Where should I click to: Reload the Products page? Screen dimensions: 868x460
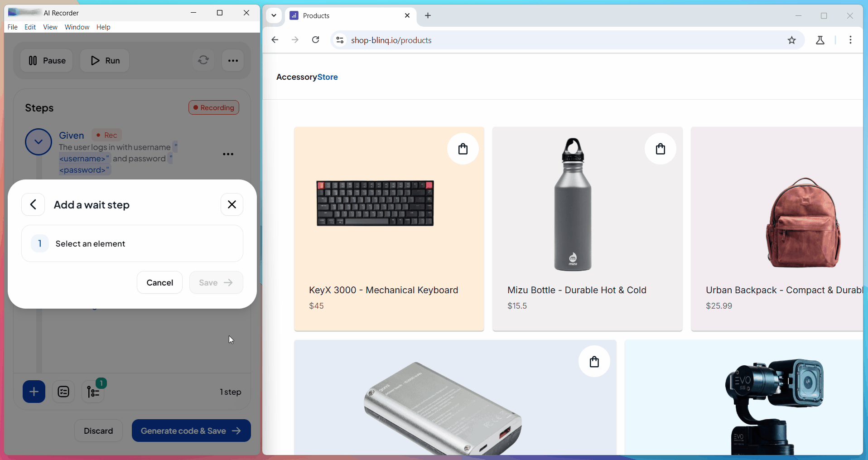(316, 40)
